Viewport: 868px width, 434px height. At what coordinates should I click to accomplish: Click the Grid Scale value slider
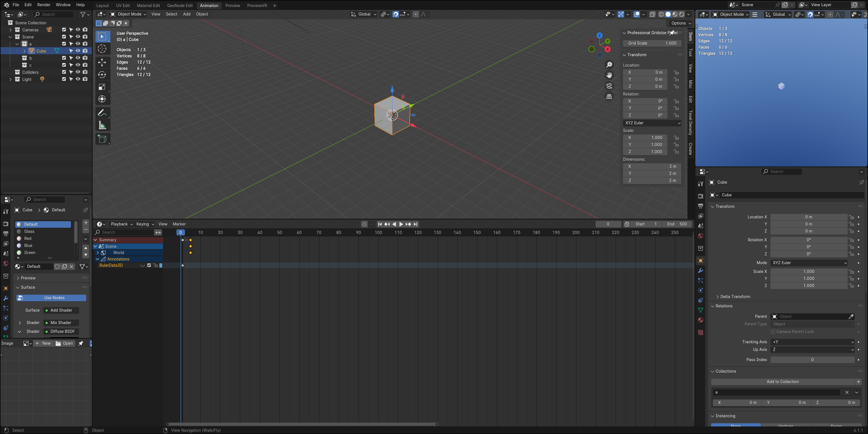652,43
